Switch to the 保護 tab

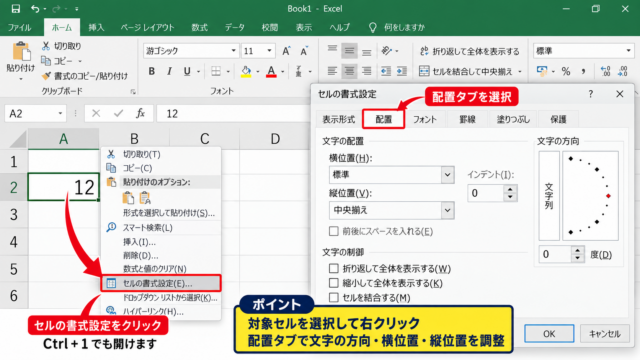pyautogui.click(x=558, y=119)
